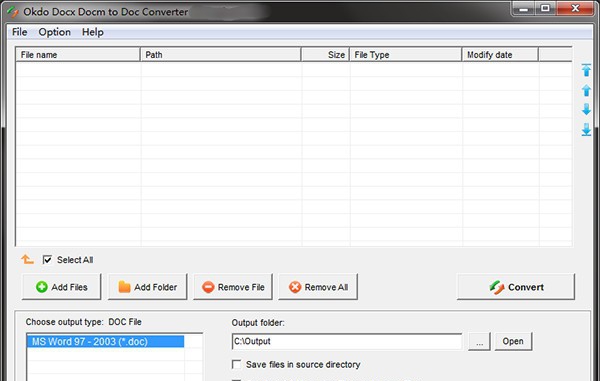This screenshot has width=600, height=381.
Task: Enable Save files in source directory
Action: tap(236, 364)
